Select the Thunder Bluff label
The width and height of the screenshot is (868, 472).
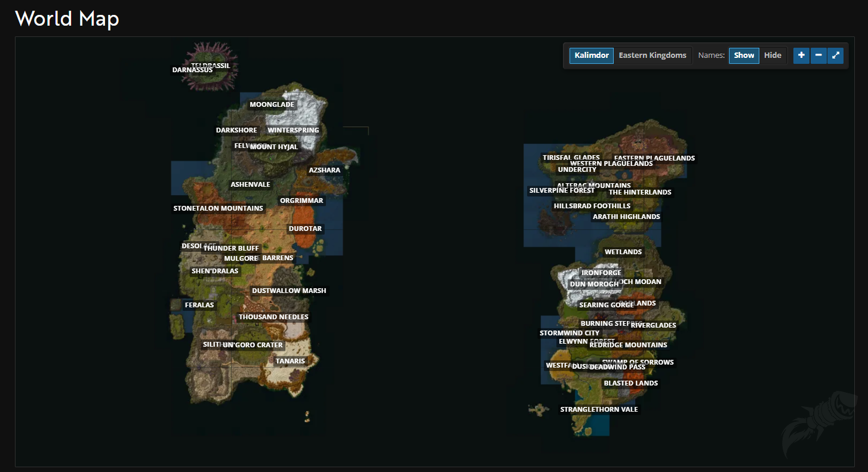tap(231, 248)
